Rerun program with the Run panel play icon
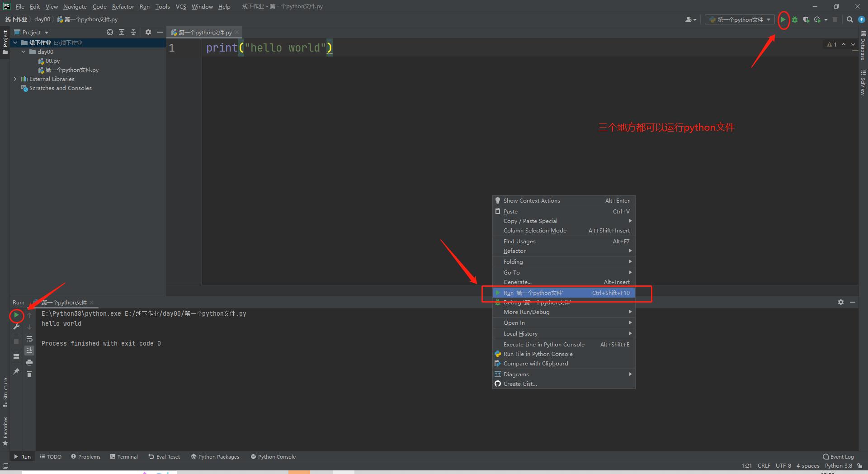Image resolution: width=868 pixels, height=474 pixels. [16, 315]
